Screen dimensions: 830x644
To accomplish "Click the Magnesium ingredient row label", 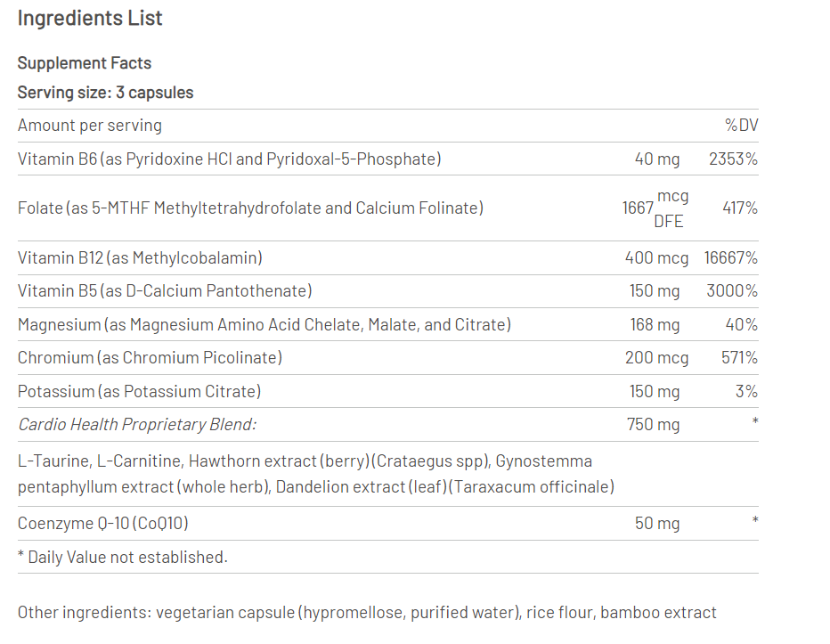I will pyautogui.click(x=264, y=325).
